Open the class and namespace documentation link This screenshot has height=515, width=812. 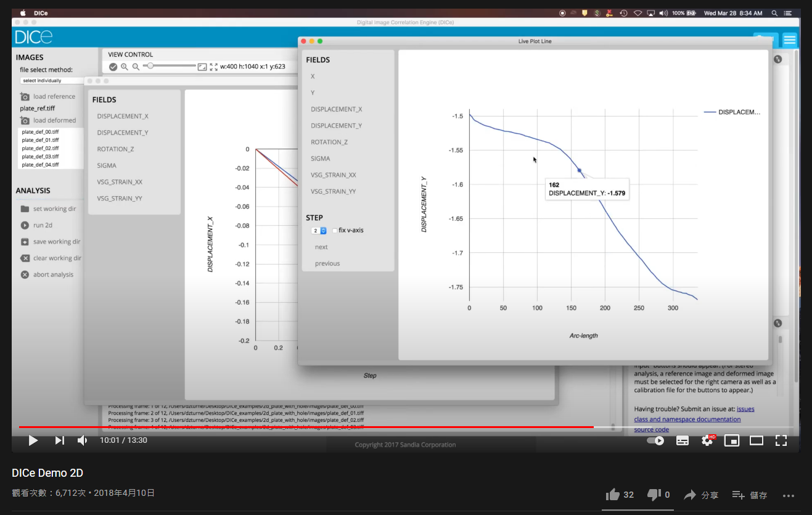(x=687, y=419)
